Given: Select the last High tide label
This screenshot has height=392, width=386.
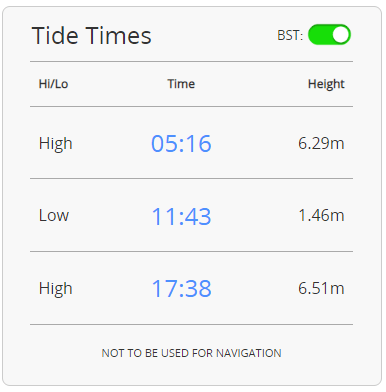Looking at the screenshot, I should (56, 289).
